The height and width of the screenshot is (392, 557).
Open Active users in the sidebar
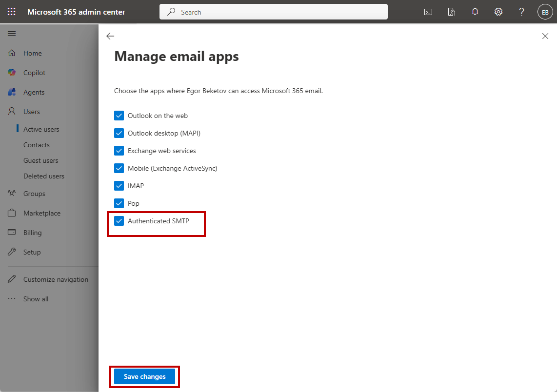pyautogui.click(x=41, y=129)
